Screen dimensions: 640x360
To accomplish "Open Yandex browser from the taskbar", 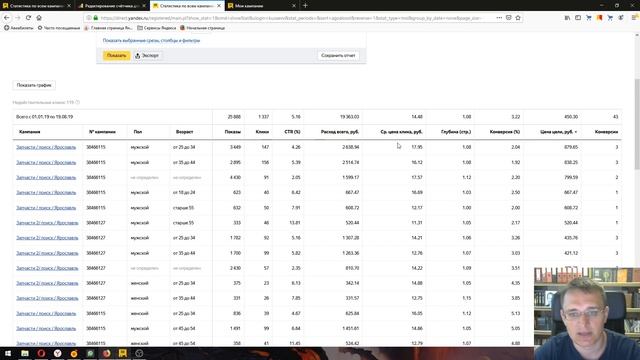I will tap(58, 353).
